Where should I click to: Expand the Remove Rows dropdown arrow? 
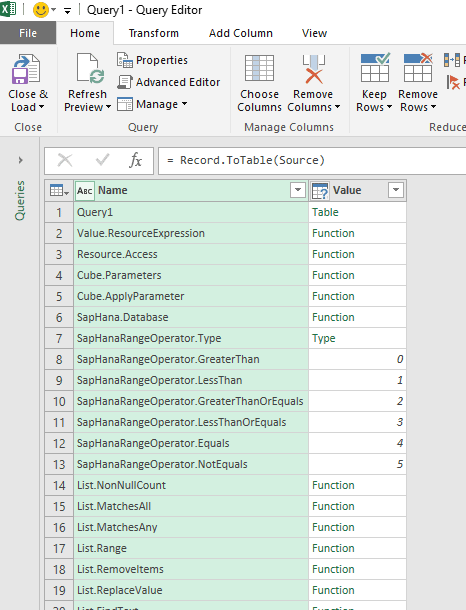[x=433, y=107]
